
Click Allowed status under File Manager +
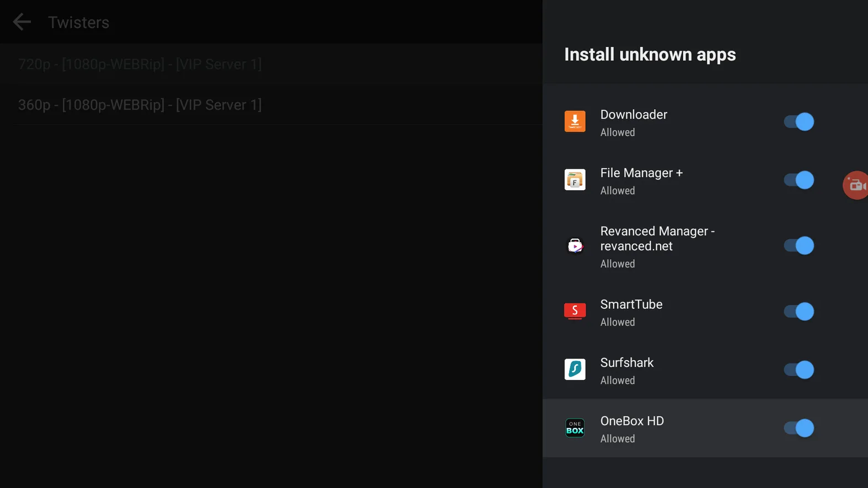point(618,191)
